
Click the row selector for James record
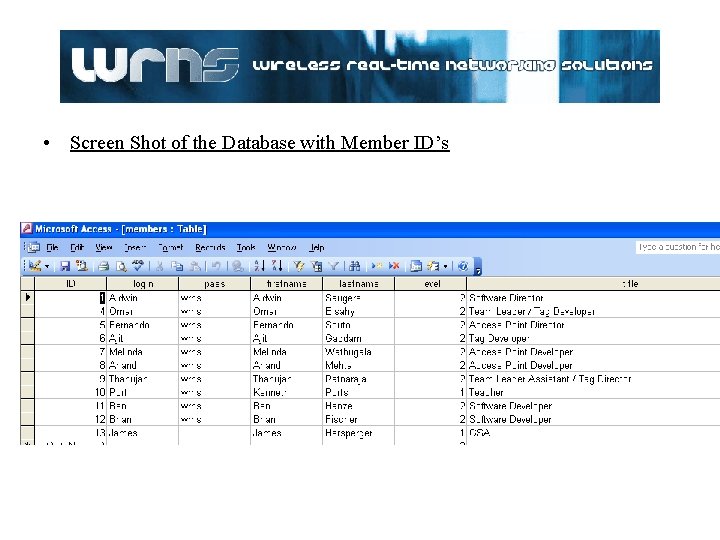28,433
